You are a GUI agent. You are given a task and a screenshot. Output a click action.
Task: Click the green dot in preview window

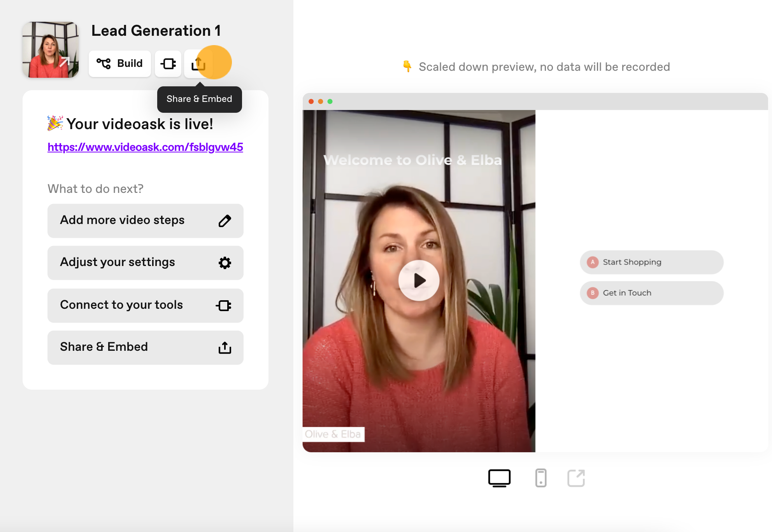(330, 101)
